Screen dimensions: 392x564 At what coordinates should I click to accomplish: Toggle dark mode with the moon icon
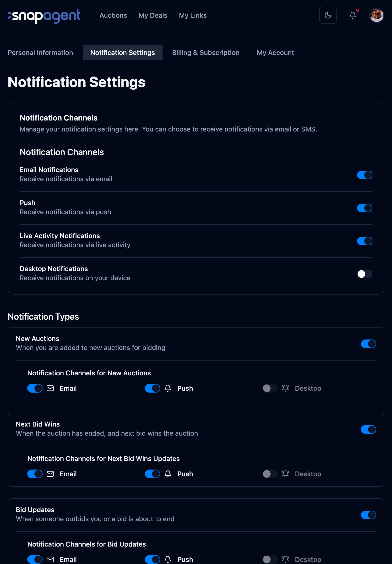(x=328, y=15)
